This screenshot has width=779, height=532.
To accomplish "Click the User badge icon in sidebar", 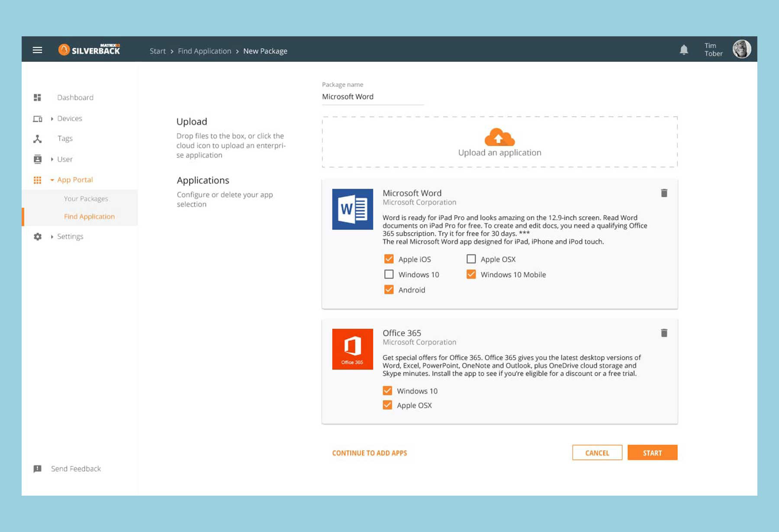I will click(x=38, y=159).
